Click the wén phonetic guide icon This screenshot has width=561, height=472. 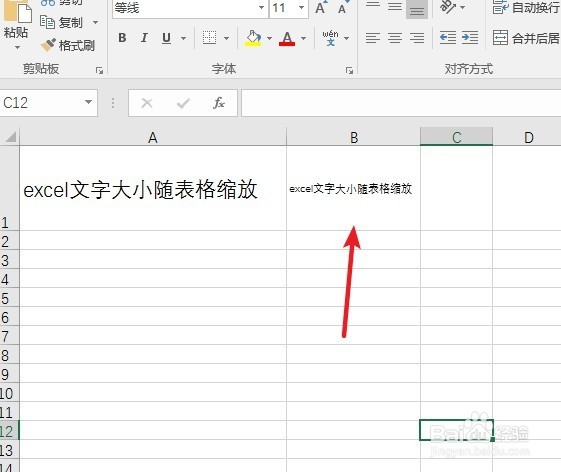click(330, 38)
